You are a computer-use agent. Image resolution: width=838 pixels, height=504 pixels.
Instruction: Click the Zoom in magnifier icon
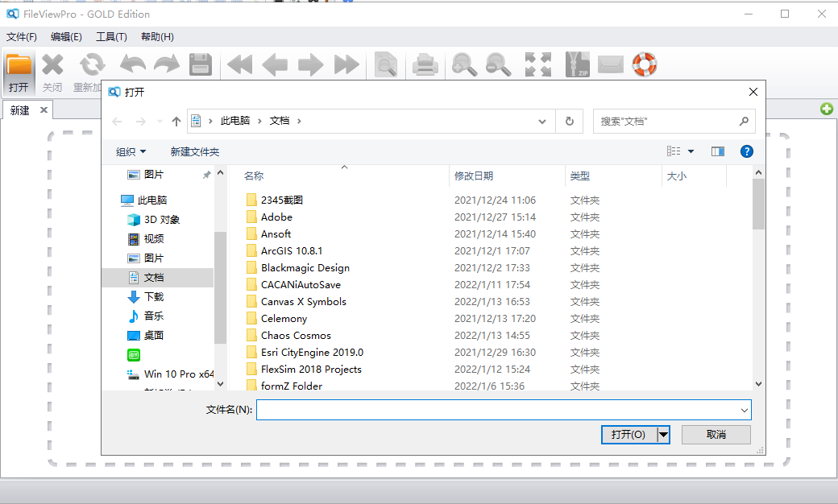tap(464, 64)
